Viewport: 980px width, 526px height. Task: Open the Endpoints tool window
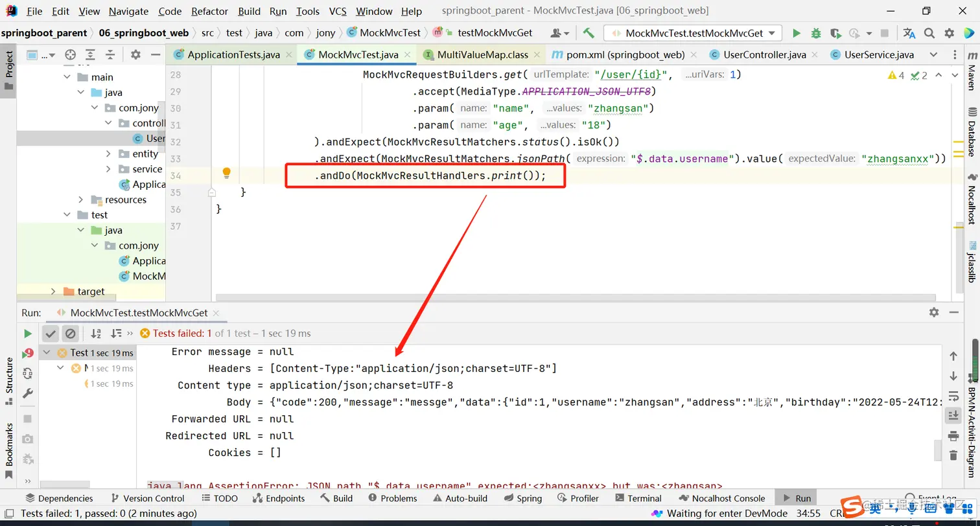279,498
